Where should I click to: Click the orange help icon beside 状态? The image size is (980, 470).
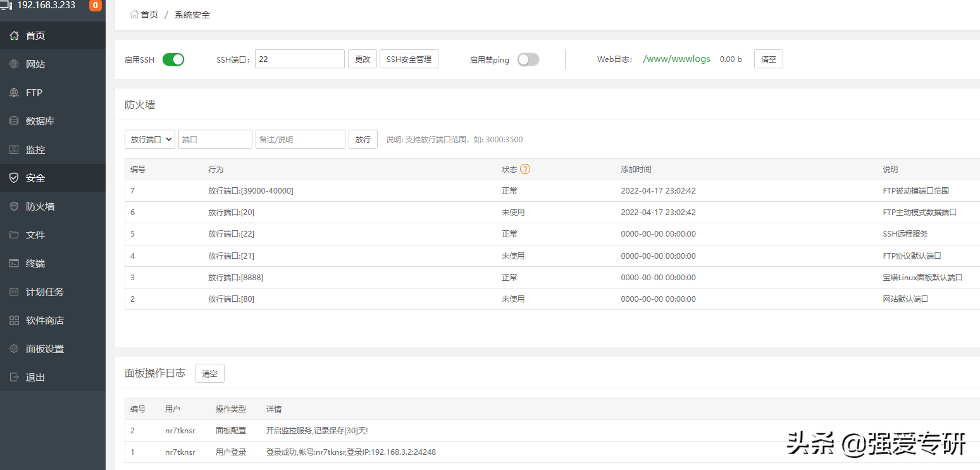pos(525,169)
